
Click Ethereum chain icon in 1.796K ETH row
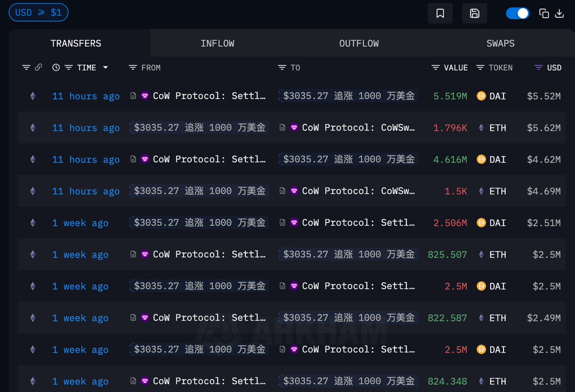point(33,128)
